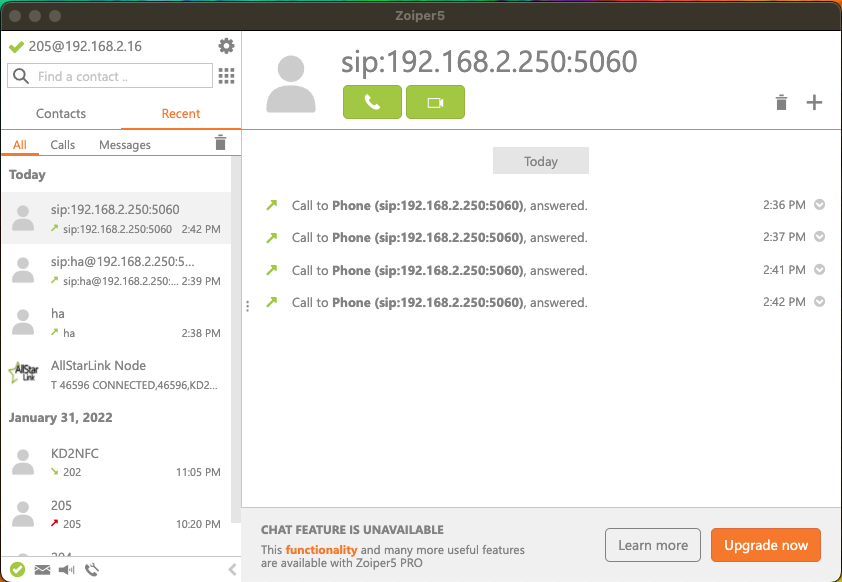The width and height of the screenshot is (842, 582).
Task: Collapse the panel with bottom-right chevron
Action: (232, 570)
